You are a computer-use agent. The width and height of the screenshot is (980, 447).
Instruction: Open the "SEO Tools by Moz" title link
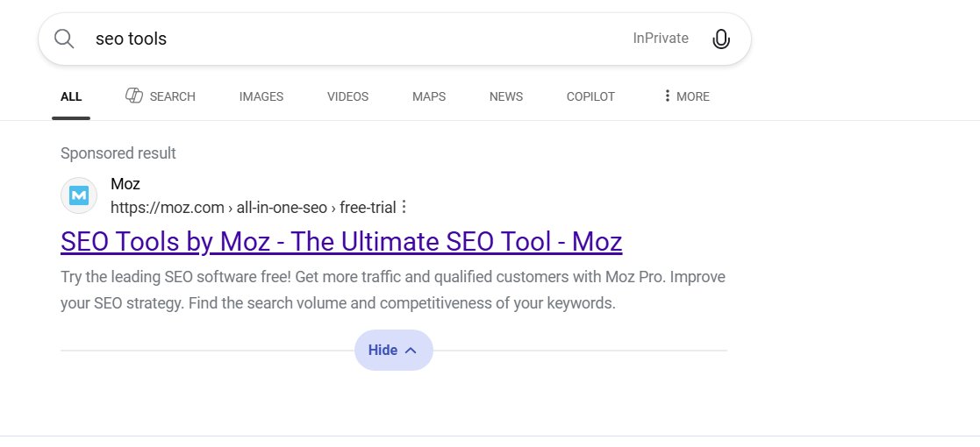click(x=341, y=241)
